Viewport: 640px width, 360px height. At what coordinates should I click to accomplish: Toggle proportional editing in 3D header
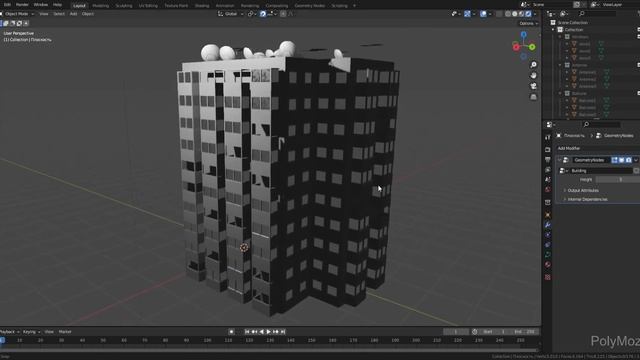coord(283,14)
